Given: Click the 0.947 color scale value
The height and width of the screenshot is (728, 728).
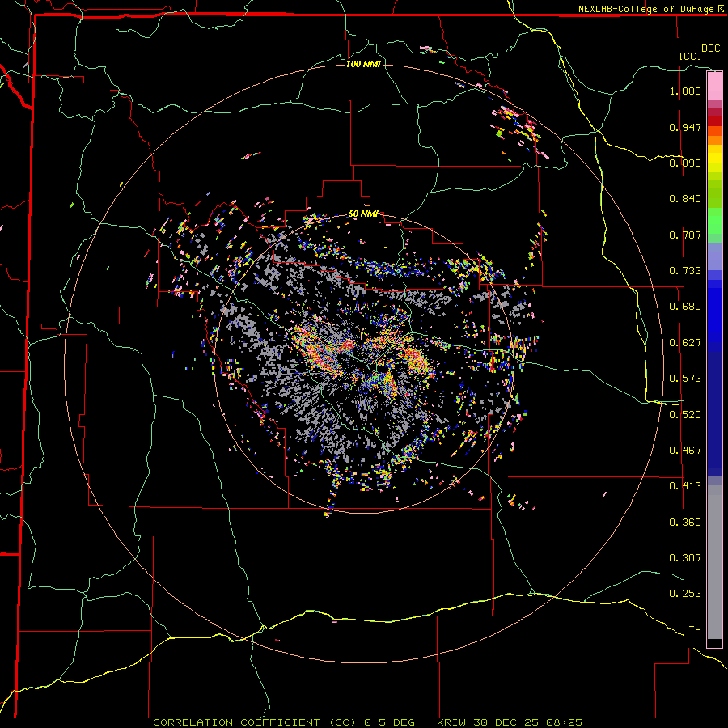Looking at the screenshot, I should coord(685,127).
